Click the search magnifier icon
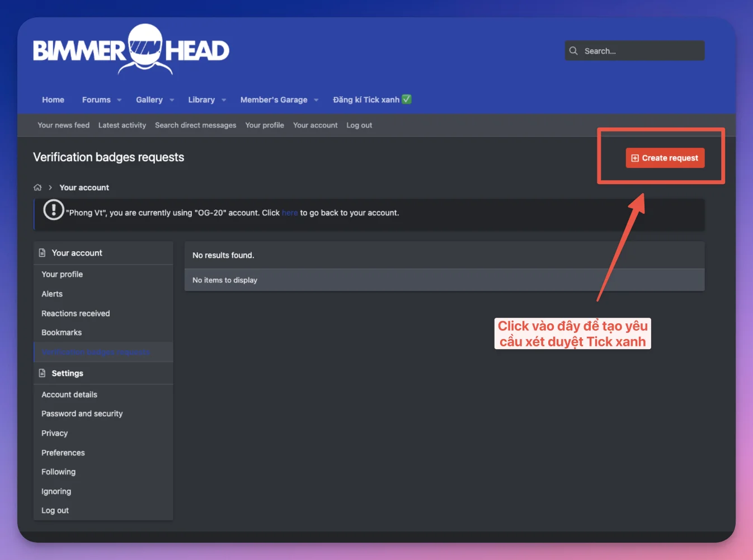Screen dimensions: 753x560 (x=573, y=51)
